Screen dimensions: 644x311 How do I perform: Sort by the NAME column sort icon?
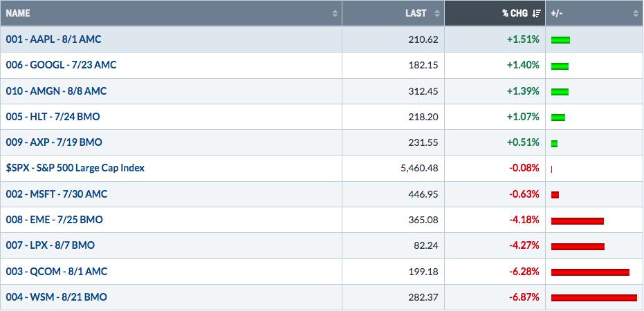335,14
